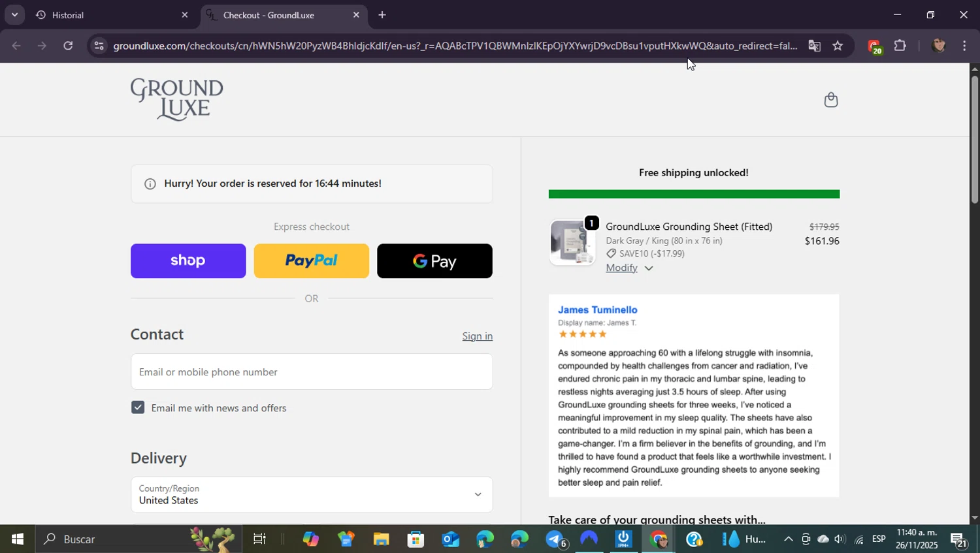Screen dimensions: 980x553
Task: Open File Explorer from the taskbar
Action: coord(381,539)
